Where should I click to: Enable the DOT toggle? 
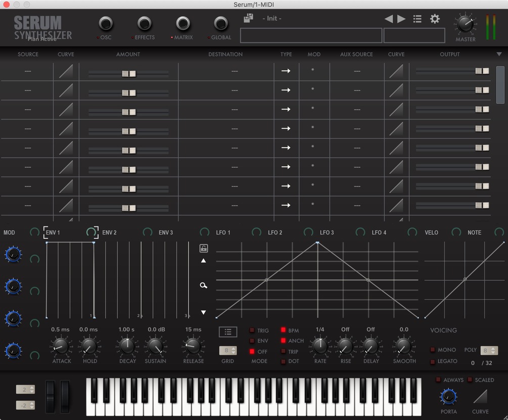click(x=283, y=361)
